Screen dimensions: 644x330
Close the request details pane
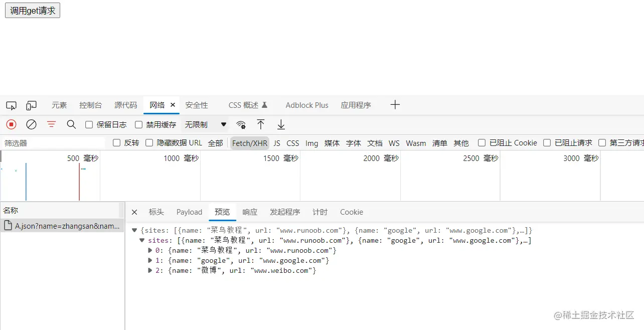(134, 212)
